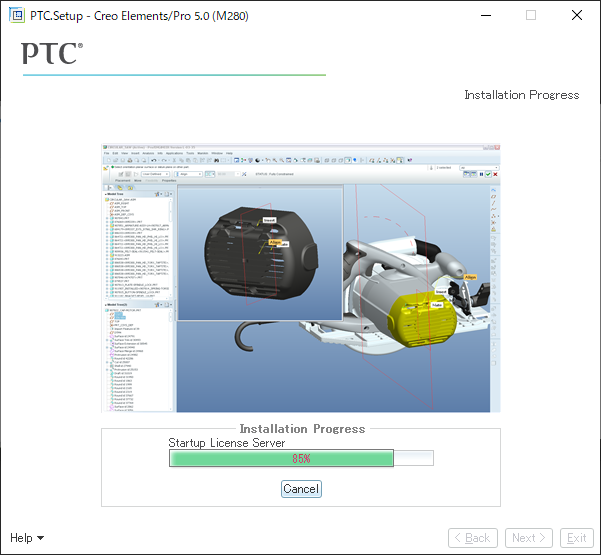Click the 'Installation Progress' group box label

(302, 429)
